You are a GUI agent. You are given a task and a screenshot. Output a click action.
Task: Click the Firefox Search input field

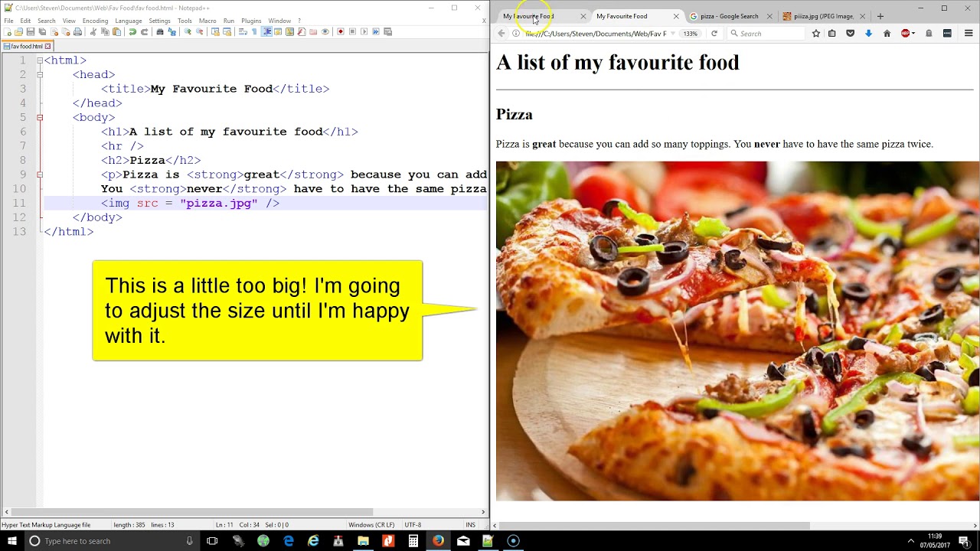click(766, 34)
